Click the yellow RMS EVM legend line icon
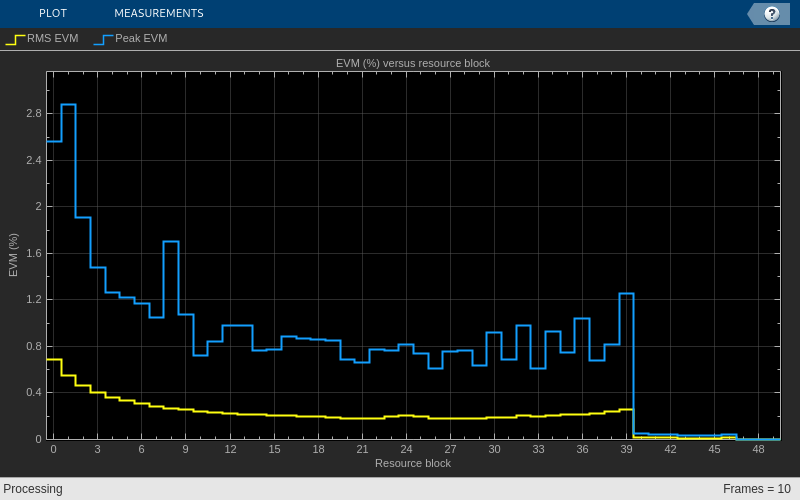This screenshot has height=500, width=800. (x=15, y=40)
